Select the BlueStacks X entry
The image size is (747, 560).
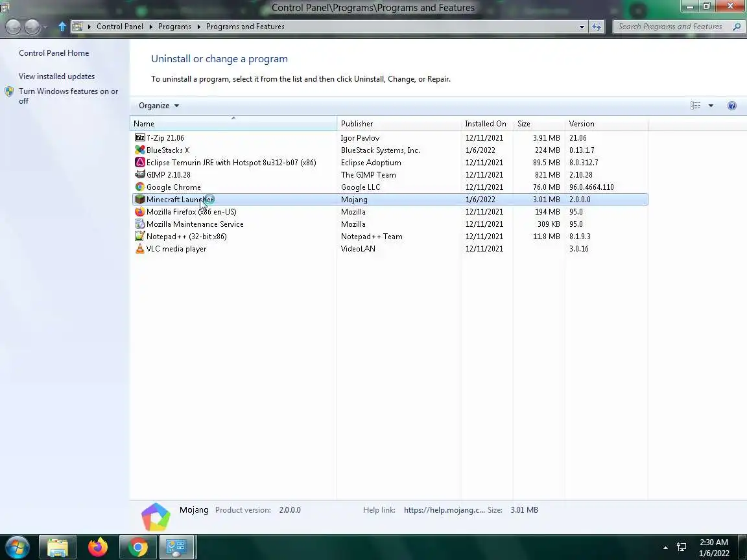(x=390, y=150)
